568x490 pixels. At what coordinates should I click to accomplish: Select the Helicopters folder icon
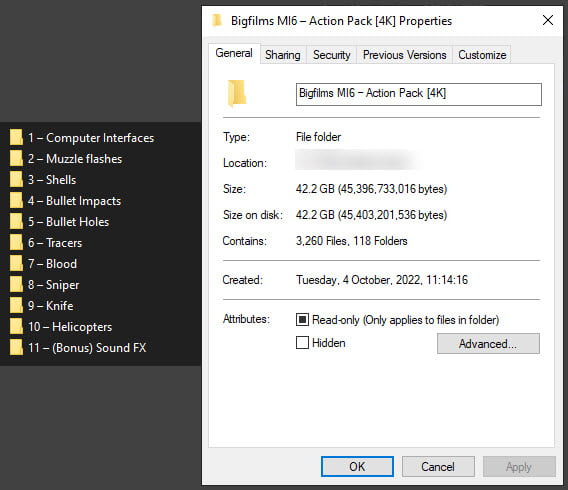16,327
